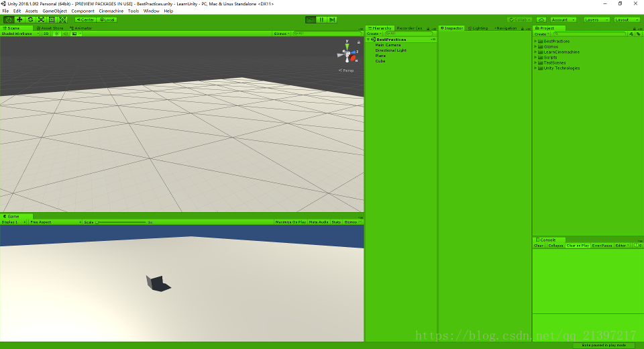Collapse the BestPractices scene in Hierarchy
The height and width of the screenshot is (349, 644).
click(368, 40)
